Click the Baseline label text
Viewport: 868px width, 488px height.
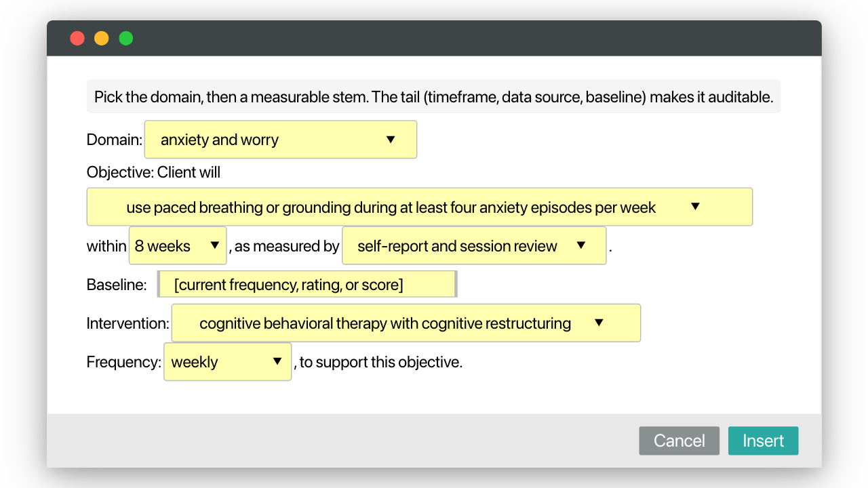117,285
